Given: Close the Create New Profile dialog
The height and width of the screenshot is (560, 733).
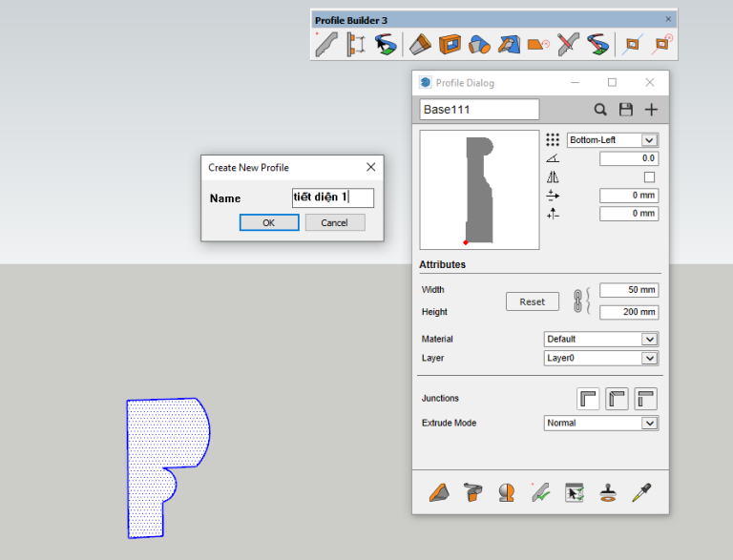Looking at the screenshot, I should [370, 167].
